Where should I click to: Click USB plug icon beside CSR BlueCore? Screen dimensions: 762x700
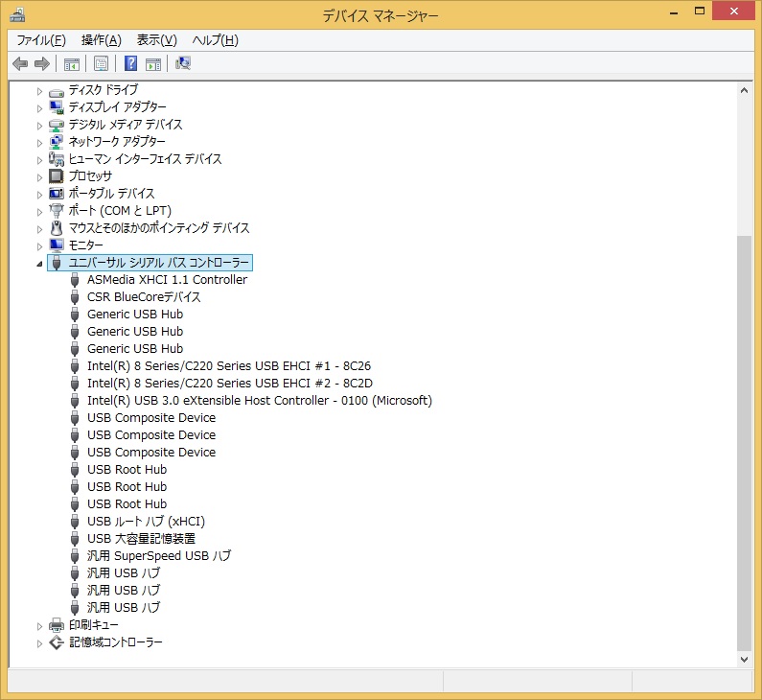[x=75, y=297]
